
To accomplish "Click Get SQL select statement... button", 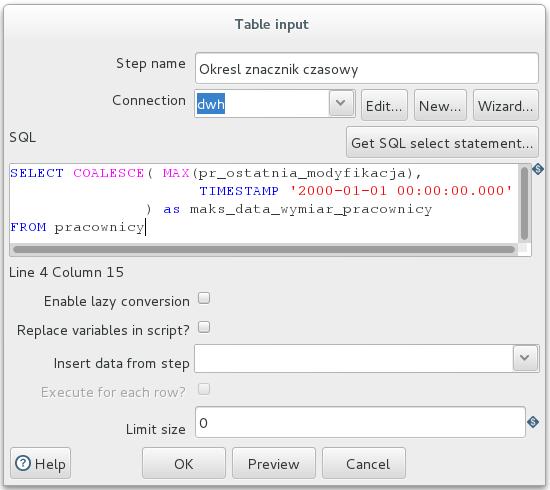I will [442, 142].
